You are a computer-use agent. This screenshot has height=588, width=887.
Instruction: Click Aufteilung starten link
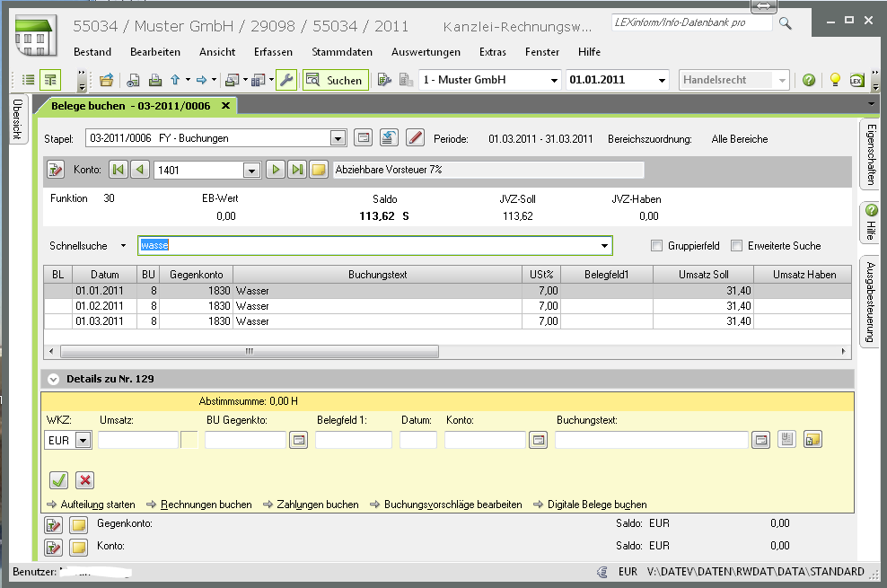[98, 505]
